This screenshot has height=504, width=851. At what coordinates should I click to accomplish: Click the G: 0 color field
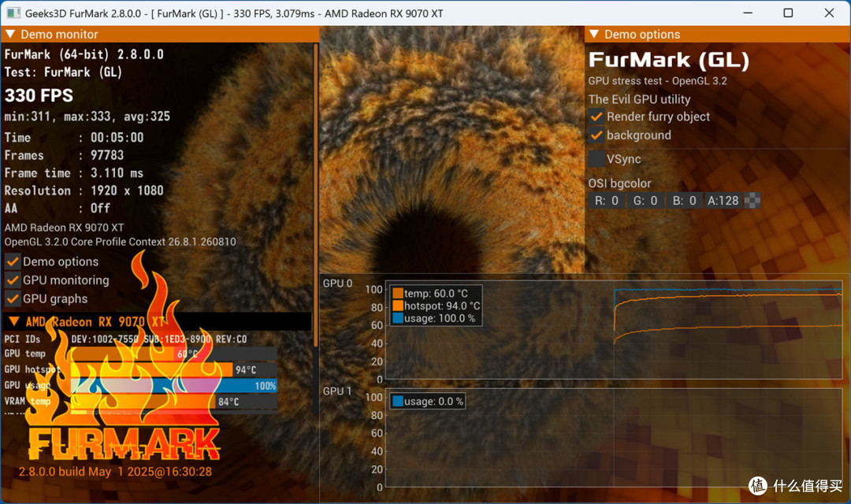pos(645,201)
